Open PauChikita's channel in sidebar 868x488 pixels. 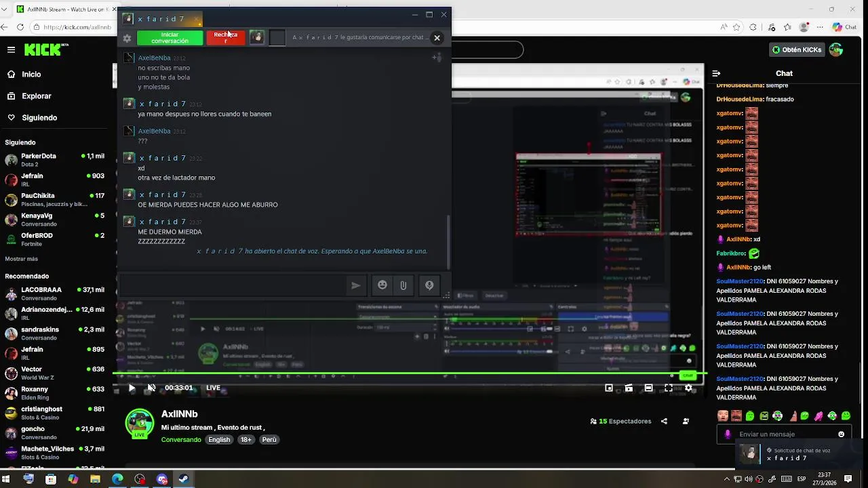[55, 200]
